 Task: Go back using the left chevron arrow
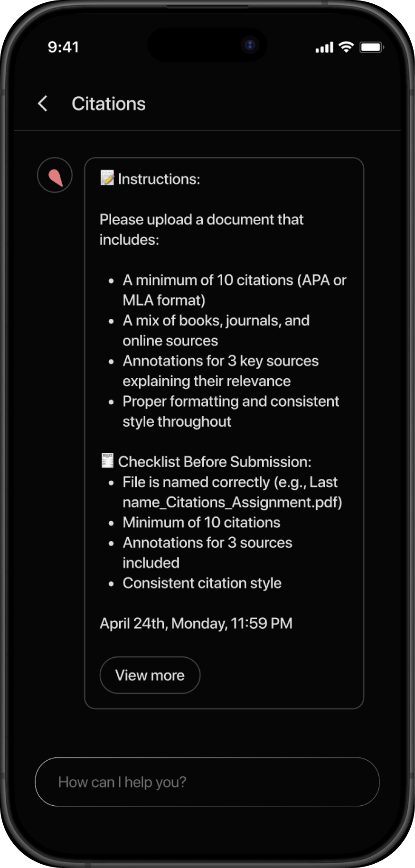point(43,103)
